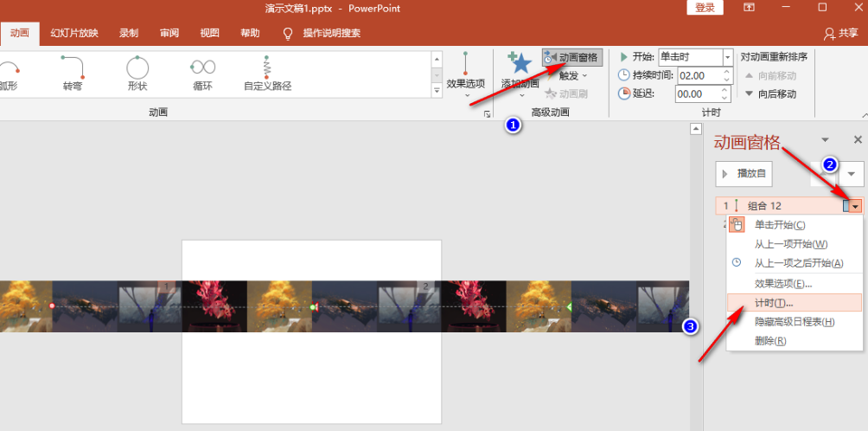The image size is (868, 431).
Task: Open the 开始 timing dropdown
Action: (728, 57)
